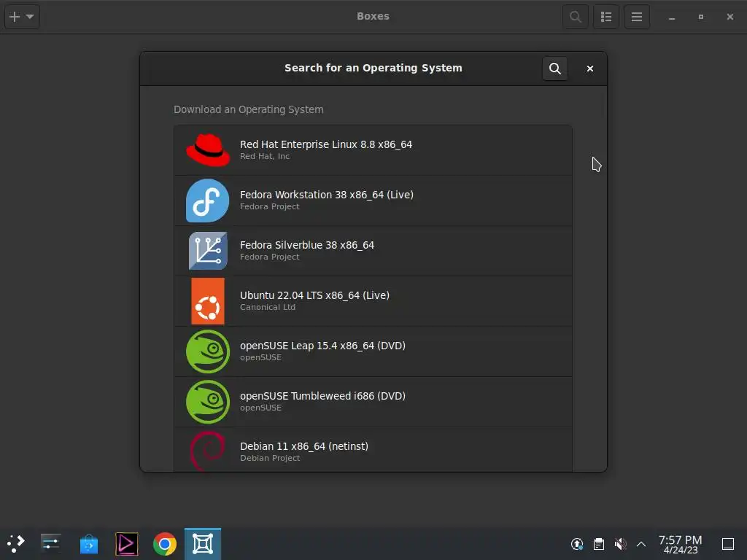
Task: Select the Debian swirl logo icon
Action: tap(208, 451)
